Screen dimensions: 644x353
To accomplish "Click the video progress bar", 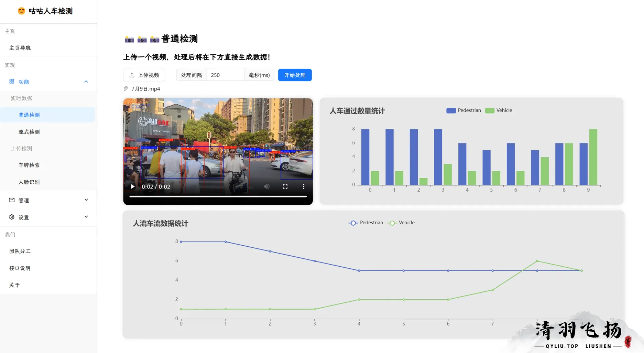I will pyautogui.click(x=218, y=196).
